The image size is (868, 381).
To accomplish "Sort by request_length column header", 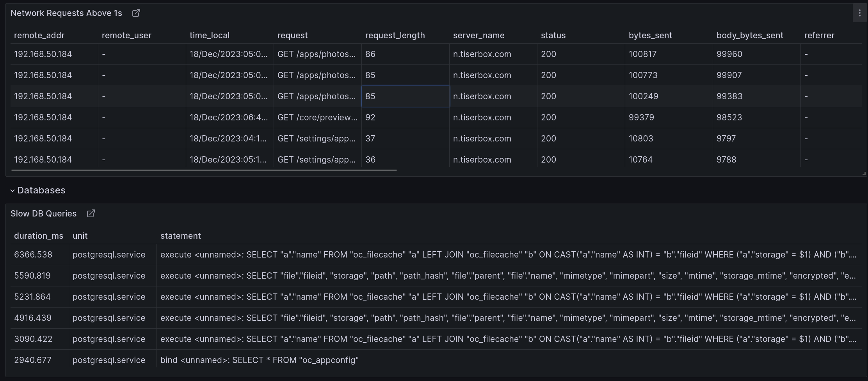I will [395, 35].
